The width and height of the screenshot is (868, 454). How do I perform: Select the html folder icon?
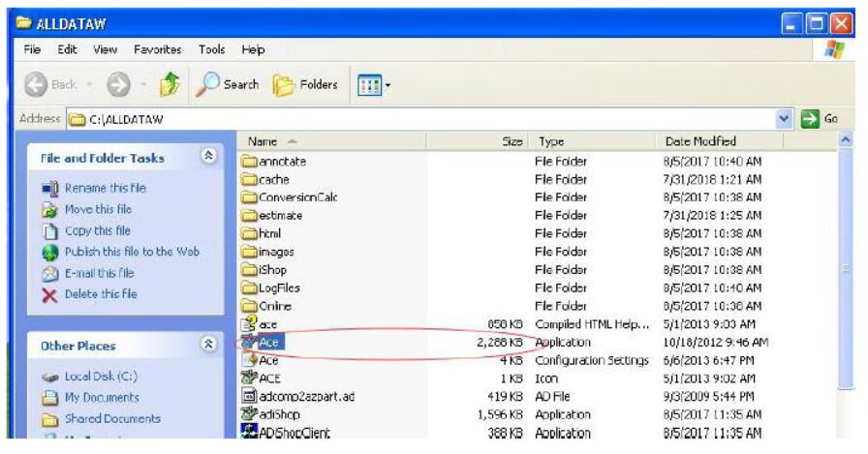[250, 233]
